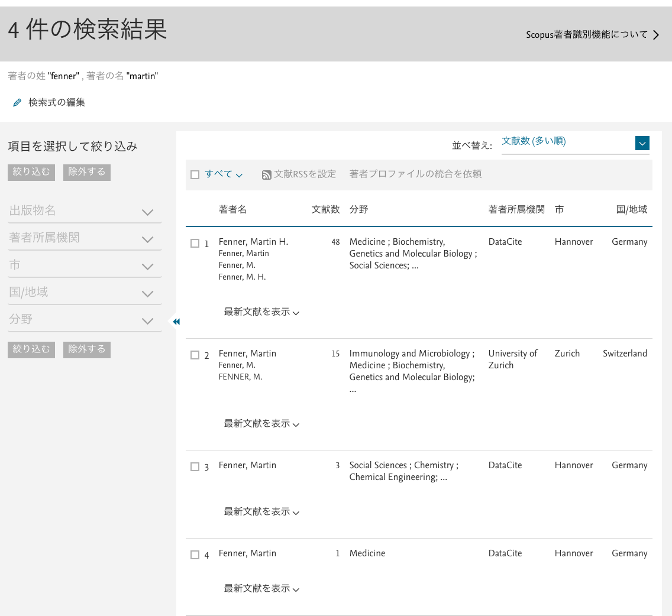Click Switzerland country cell
672x616 pixels.
tap(625, 354)
